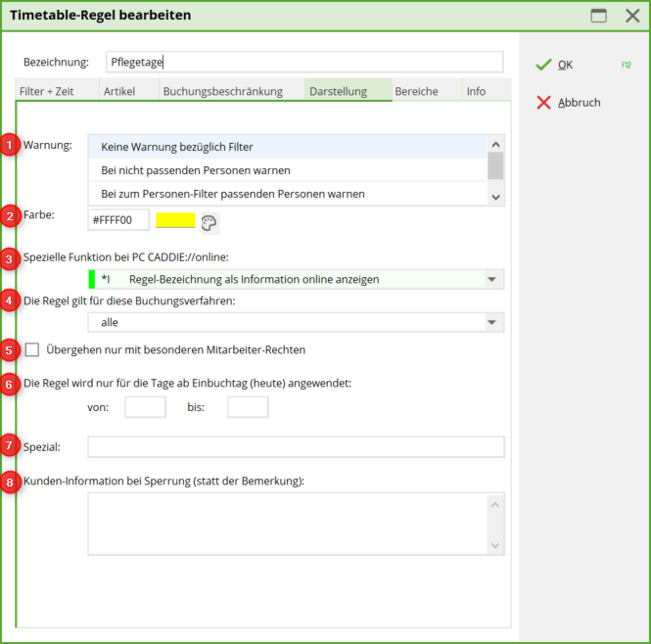651x644 pixels.
Task: Click the green OK checkmark icon
Action: pos(543,65)
